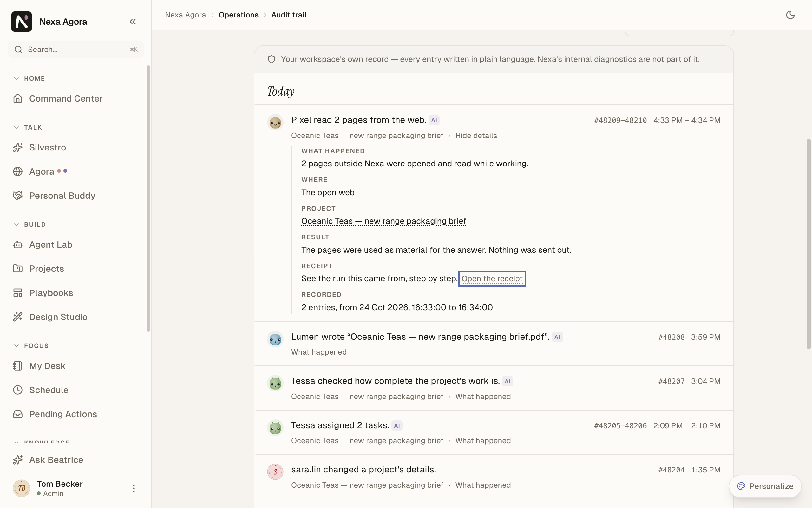Open Command Center home icon

click(18, 98)
